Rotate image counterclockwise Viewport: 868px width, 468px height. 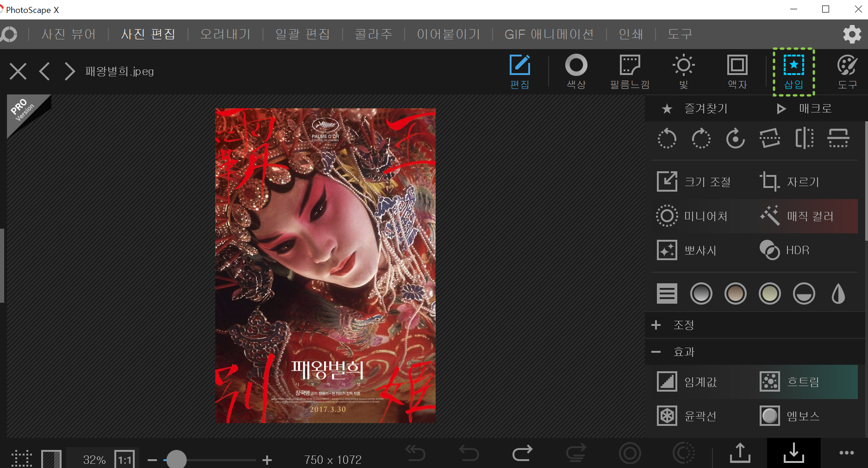[x=667, y=138]
